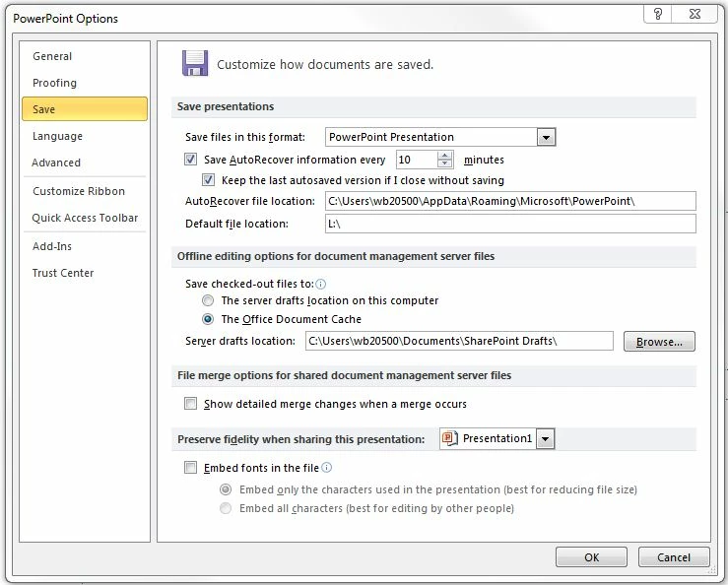Click Preserve fidelity when sharing label
This screenshot has width=728, height=585.
coord(300,439)
